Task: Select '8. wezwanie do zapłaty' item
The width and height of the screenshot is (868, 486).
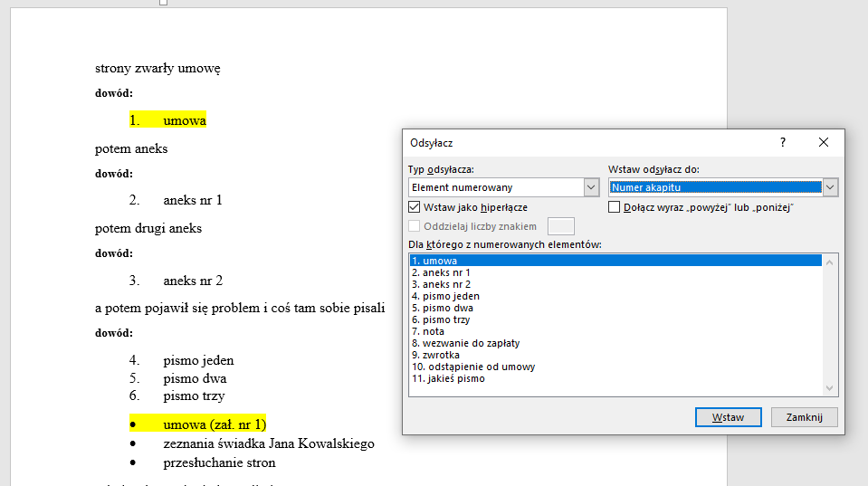Action: pos(465,343)
